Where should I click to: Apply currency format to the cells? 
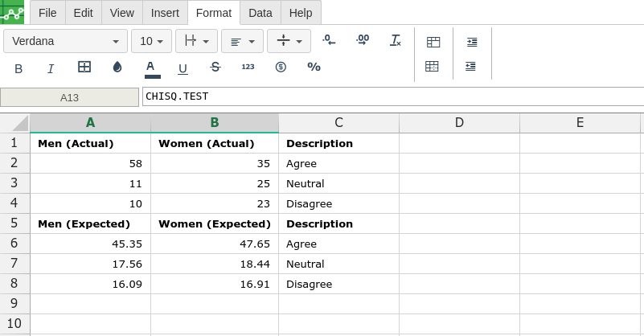pos(281,68)
